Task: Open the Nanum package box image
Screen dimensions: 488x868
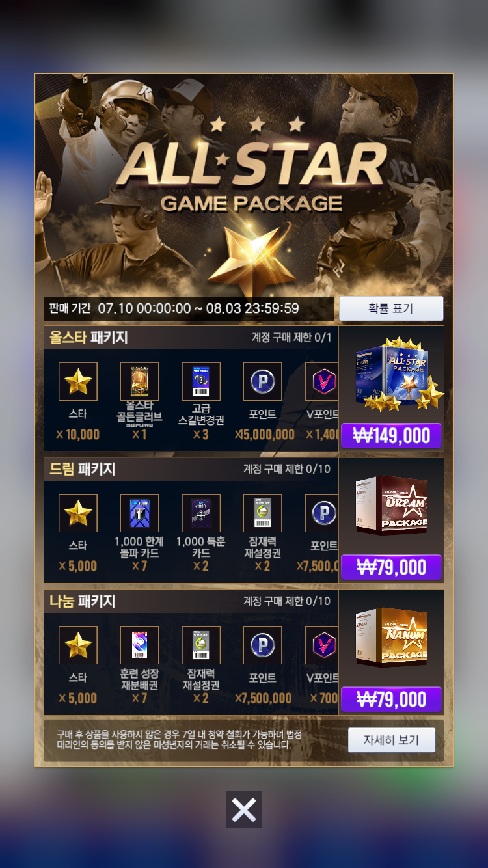Action: [x=392, y=637]
